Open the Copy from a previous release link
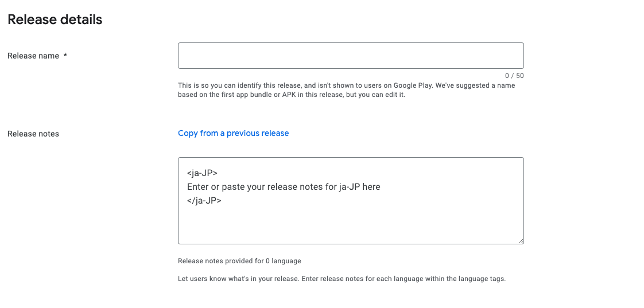644x308 pixels. point(233,133)
